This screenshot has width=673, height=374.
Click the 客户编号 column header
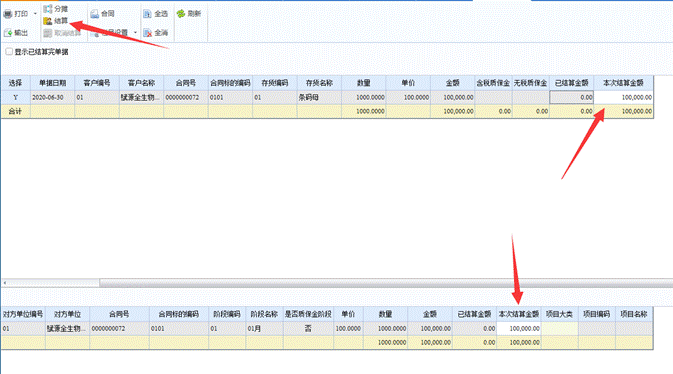97,83
